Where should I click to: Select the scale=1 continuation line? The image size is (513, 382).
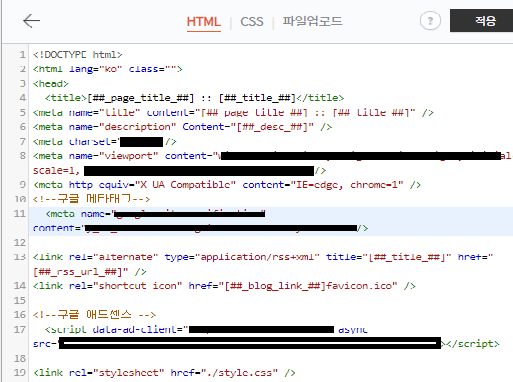coord(179,170)
